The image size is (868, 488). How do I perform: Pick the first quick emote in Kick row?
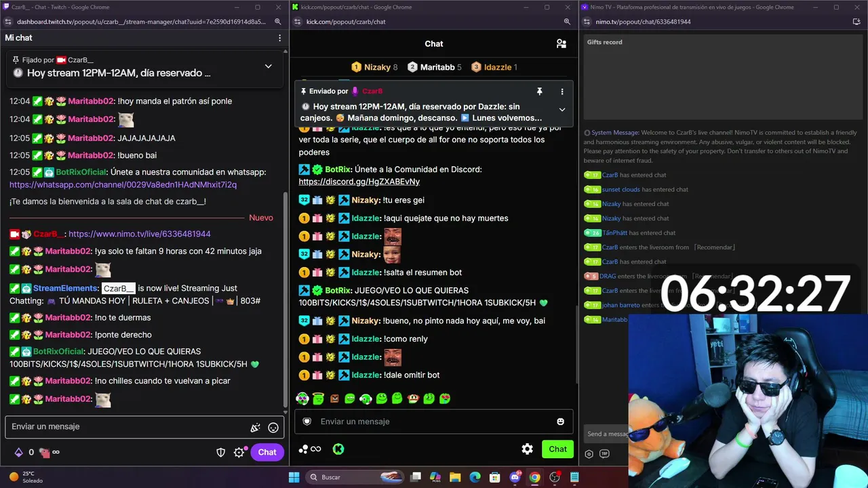[302, 399]
